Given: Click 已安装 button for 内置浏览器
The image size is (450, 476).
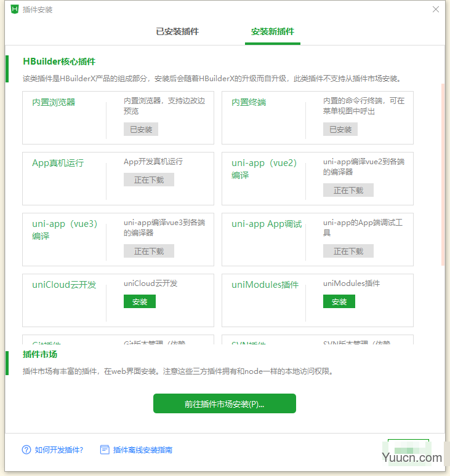Looking at the screenshot, I should (141, 129).
